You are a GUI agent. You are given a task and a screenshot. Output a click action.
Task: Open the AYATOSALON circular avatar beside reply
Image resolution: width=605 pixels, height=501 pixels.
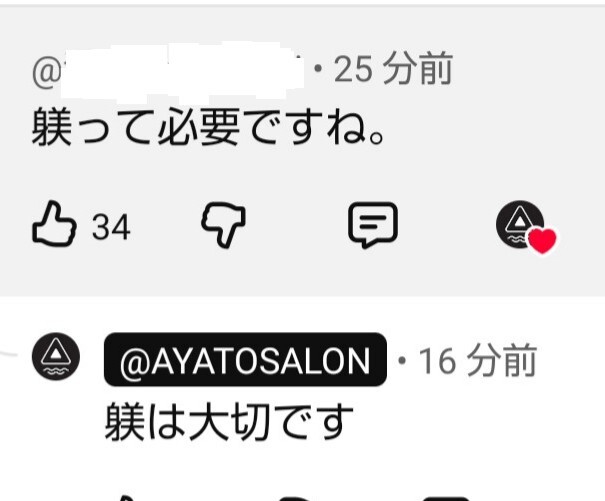(56, 356)
